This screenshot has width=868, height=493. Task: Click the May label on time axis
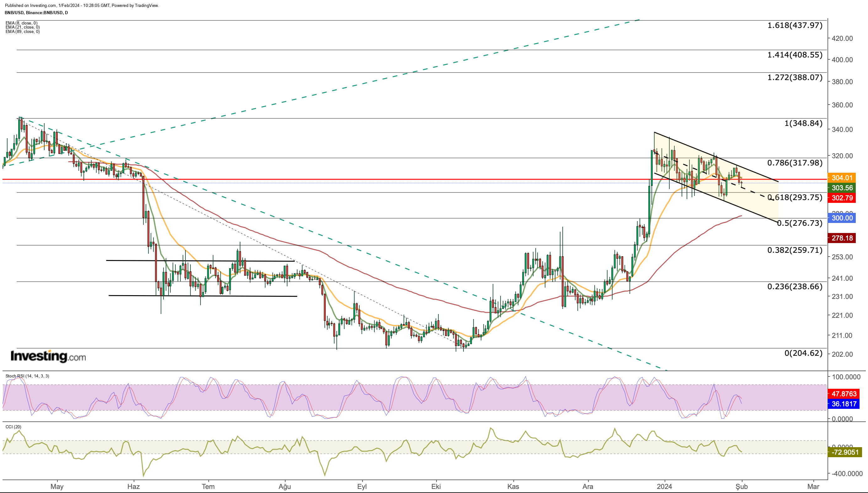pos(57,487)
